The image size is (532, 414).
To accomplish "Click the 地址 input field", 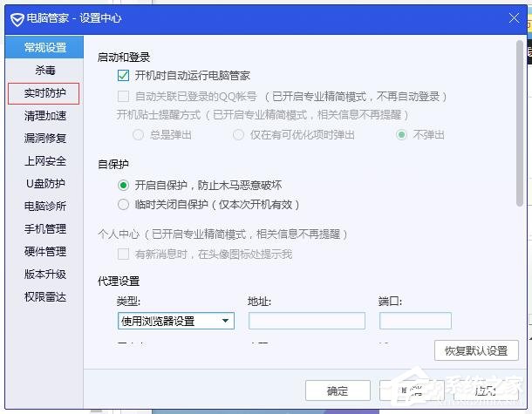I will [307, 321].
